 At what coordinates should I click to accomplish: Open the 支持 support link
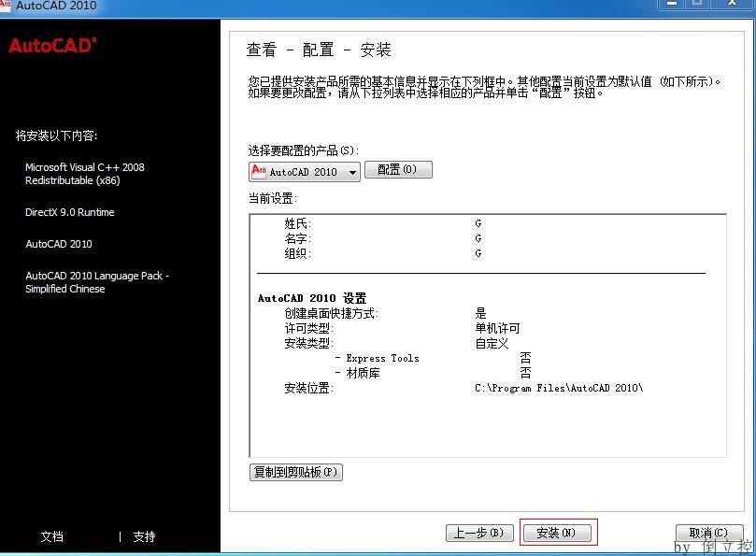click(144, 536)
